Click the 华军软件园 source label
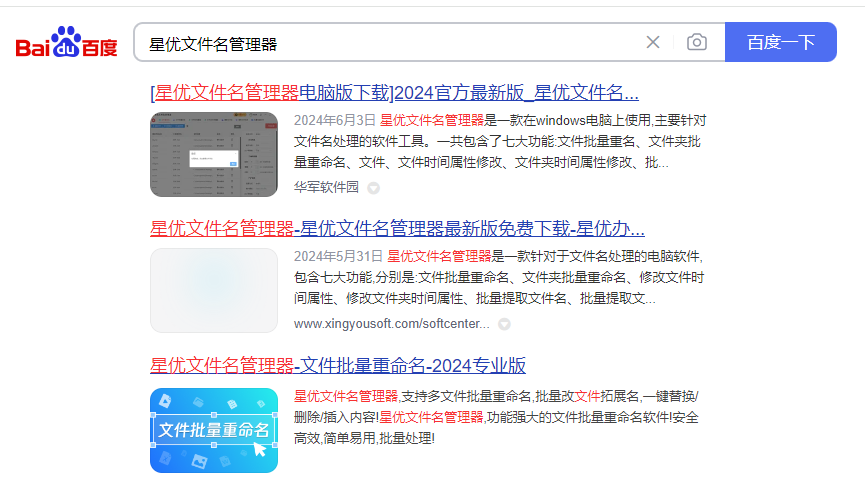This screenshot has height=480, width=865. [x=326, y=188]
